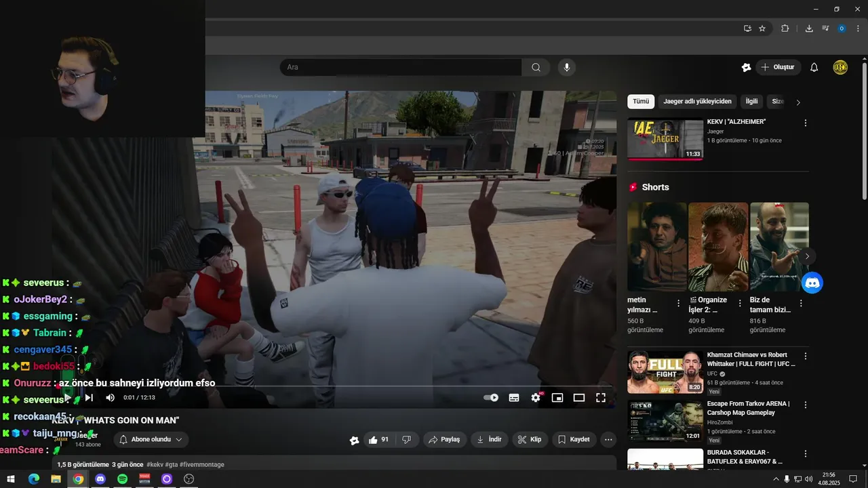Open KEKV ALZHEIMER video thumbnail
The width and height of the screenshot is (868, 488).
665,140
